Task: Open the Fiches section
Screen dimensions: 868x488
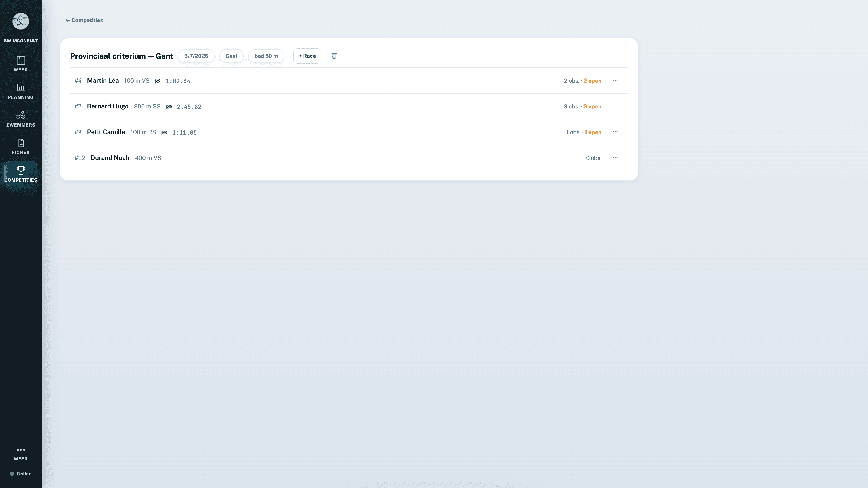Action: point(21,146)
